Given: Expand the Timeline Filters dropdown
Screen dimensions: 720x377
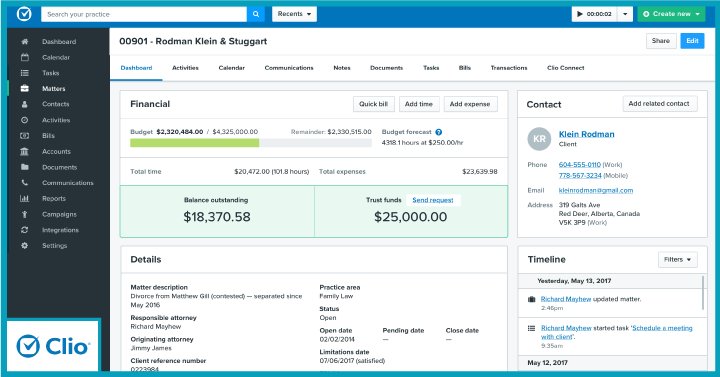Looking at the screenshot, I should (x=677, y=259).
